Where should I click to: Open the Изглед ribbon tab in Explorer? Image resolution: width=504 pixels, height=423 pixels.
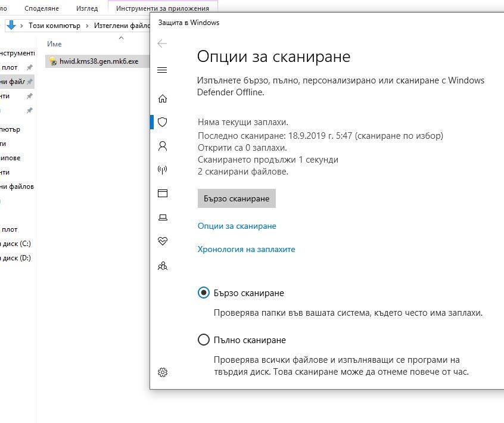87,8
